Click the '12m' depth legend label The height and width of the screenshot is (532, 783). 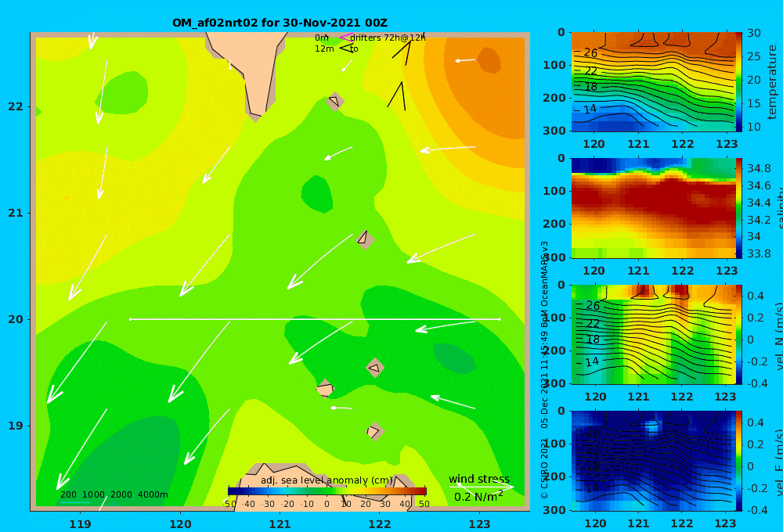[x=324, y=49]
